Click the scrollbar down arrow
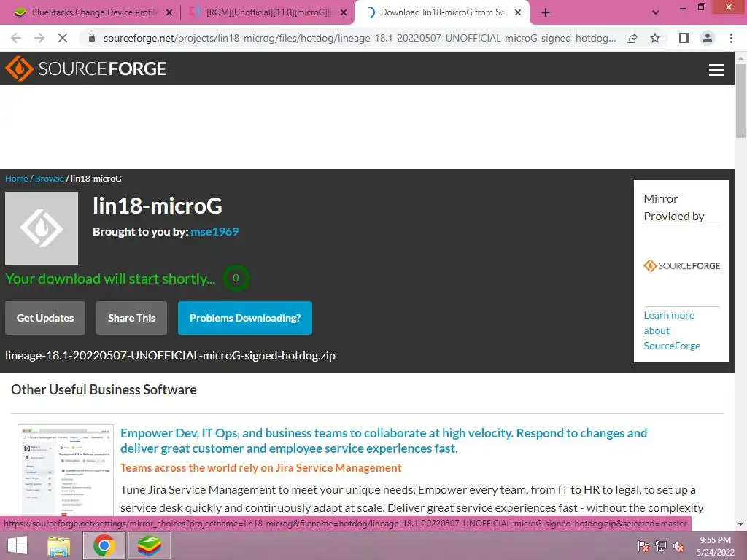Image resolution: width=747 pixels, height=560 pixels. 740,524
